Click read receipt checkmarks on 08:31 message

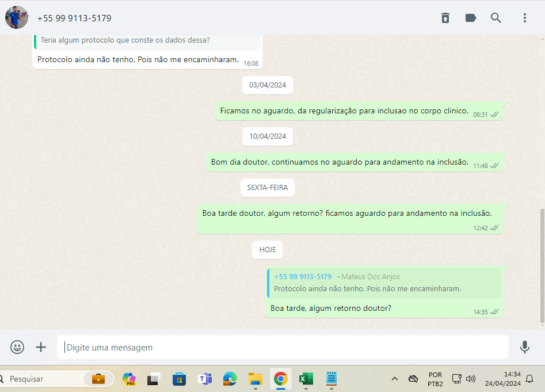click(494, 115)
